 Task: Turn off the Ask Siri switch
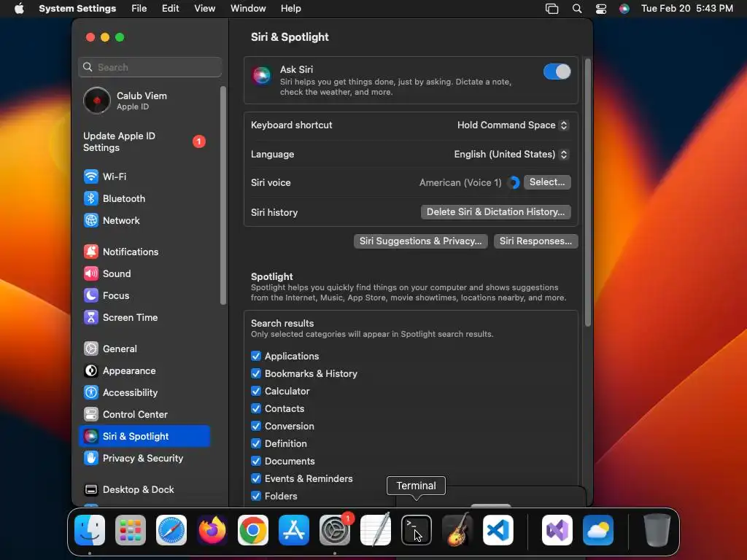[557, 72]
